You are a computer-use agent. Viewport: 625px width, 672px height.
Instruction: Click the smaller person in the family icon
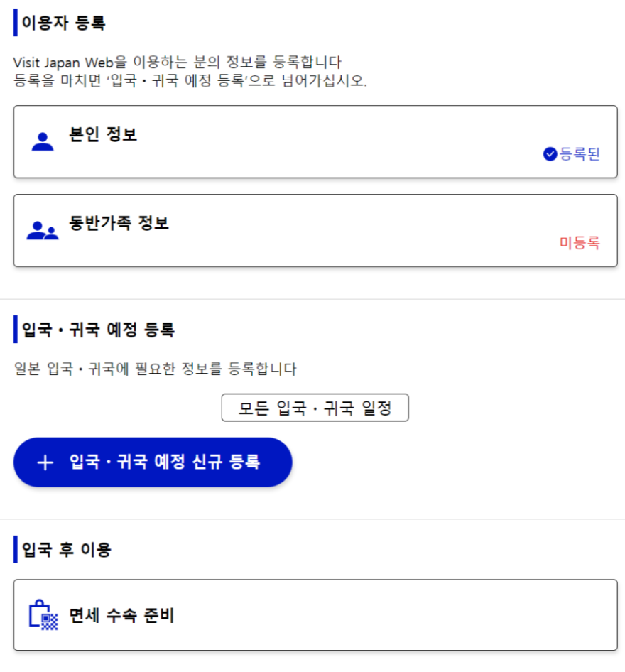[51, 234]
